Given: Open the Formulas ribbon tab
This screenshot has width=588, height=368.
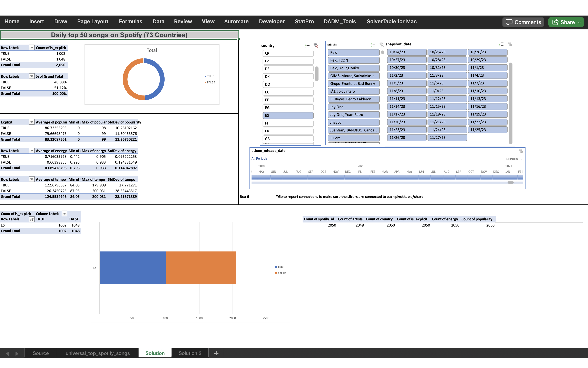Looking at the screenshot, I should click(130, 21).
